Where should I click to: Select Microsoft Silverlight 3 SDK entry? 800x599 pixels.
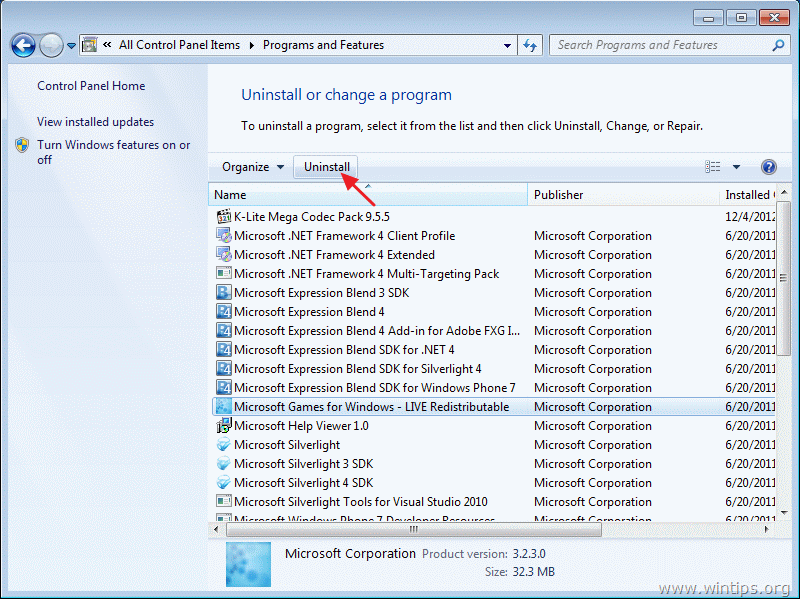pyautogui.click(x=304, y=464)
